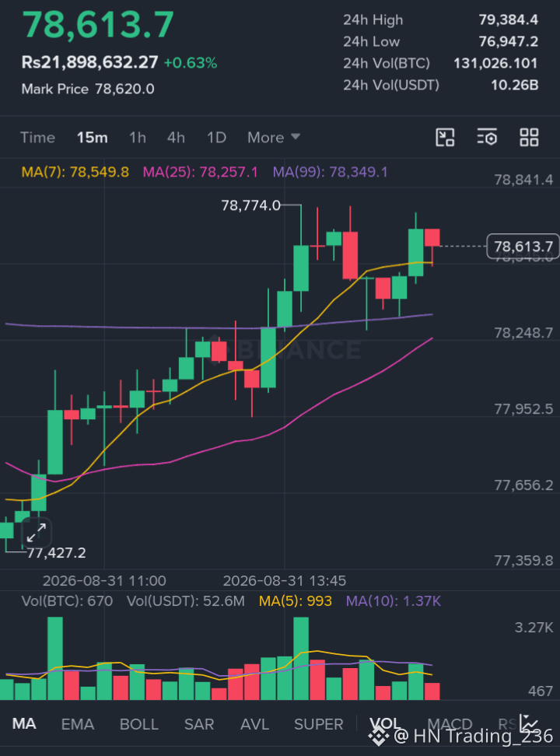Viewport: 560px width, 756px height.
Task: Click the +0.63% change value
Action: (191, 63)
